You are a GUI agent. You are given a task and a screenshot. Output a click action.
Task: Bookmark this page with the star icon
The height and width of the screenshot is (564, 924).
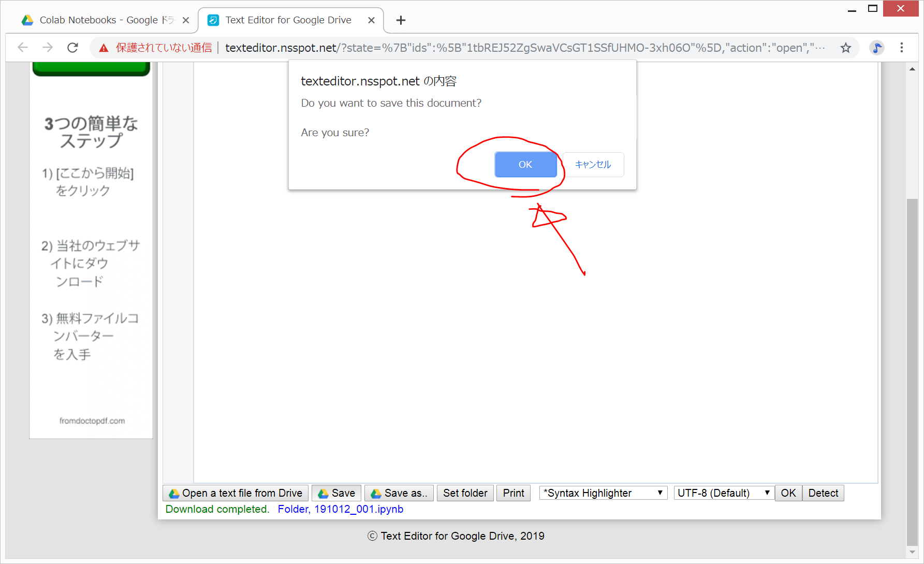click(845, 48)
